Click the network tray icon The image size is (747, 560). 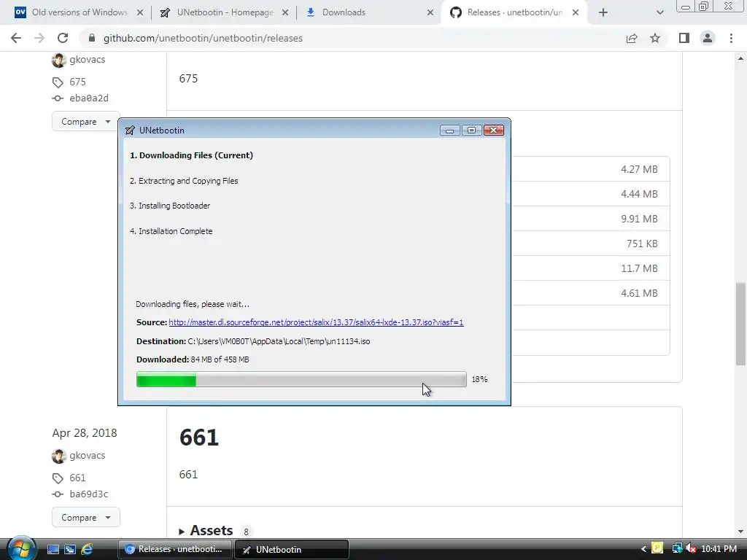click(x=676, y=548)
